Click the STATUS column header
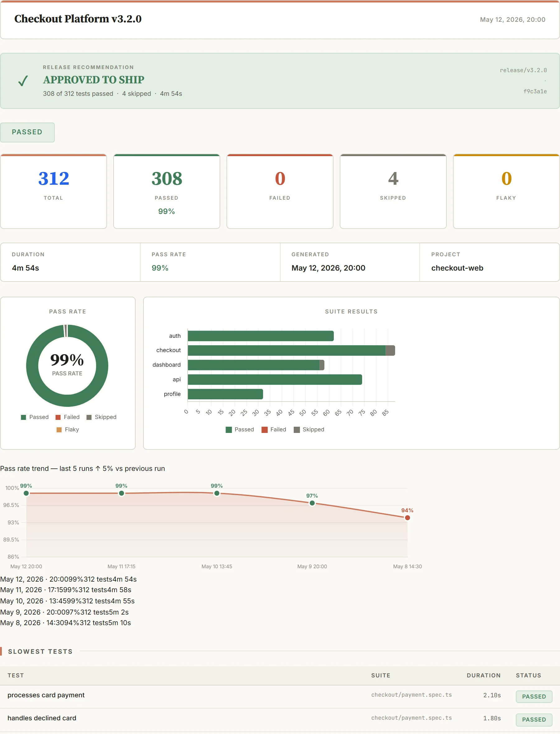This screenshot has height=734, width=560. (528, 675)
